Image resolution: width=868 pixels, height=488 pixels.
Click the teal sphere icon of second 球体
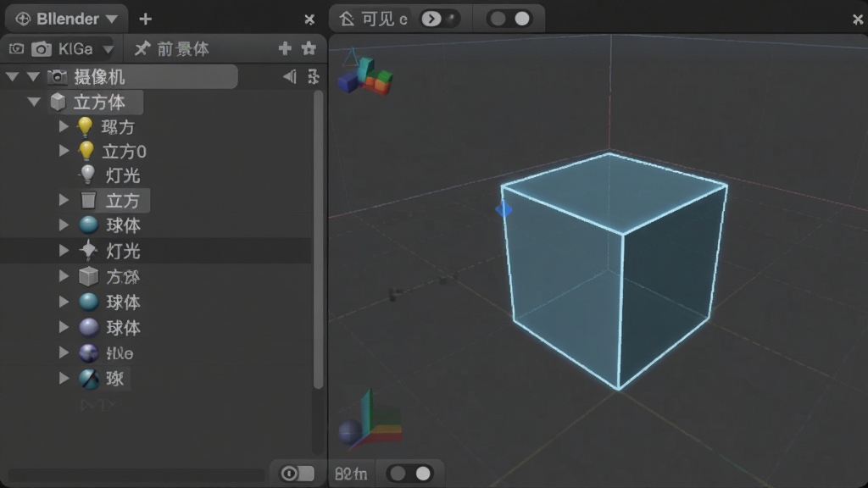coord(88,302)
